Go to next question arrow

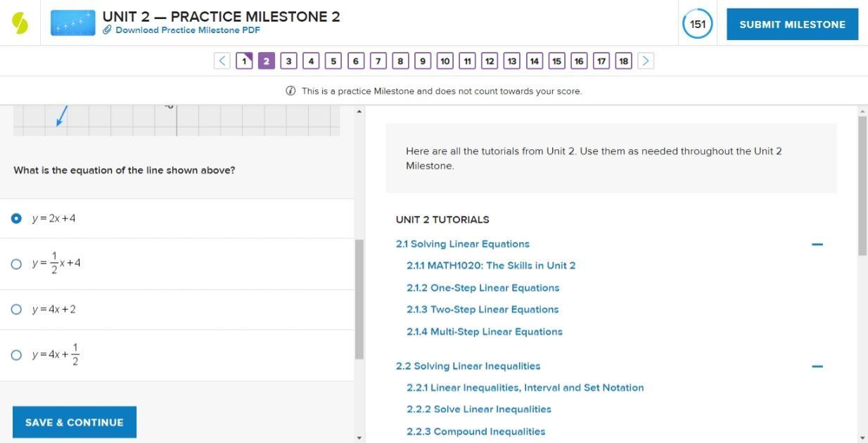coord(646,61)
